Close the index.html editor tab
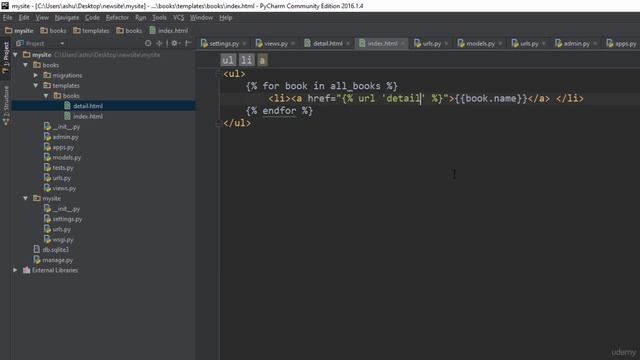The width and height of the screenshot is (640, 360). (x=402, y=44)
